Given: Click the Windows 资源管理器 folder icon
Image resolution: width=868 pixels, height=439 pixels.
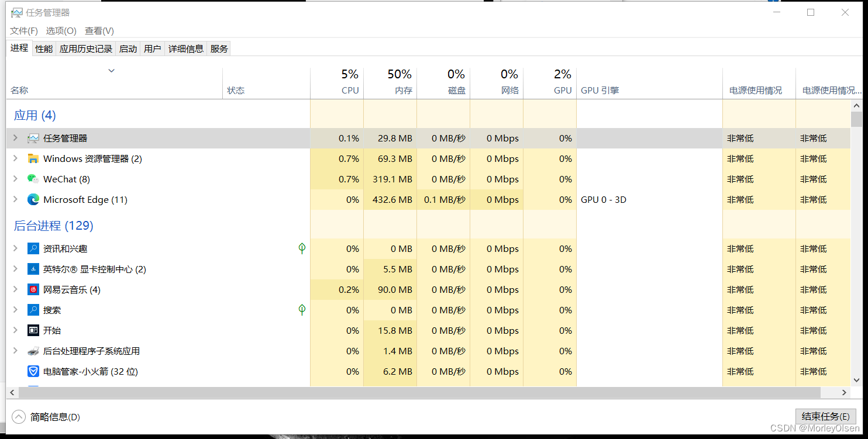Looking at the screenshot, I should (33, 158).
